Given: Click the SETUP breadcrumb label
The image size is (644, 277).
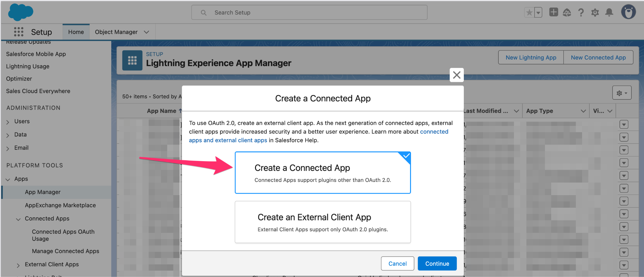Looking at the screenshot, I should pyautogui.click(x=154, y=54).
